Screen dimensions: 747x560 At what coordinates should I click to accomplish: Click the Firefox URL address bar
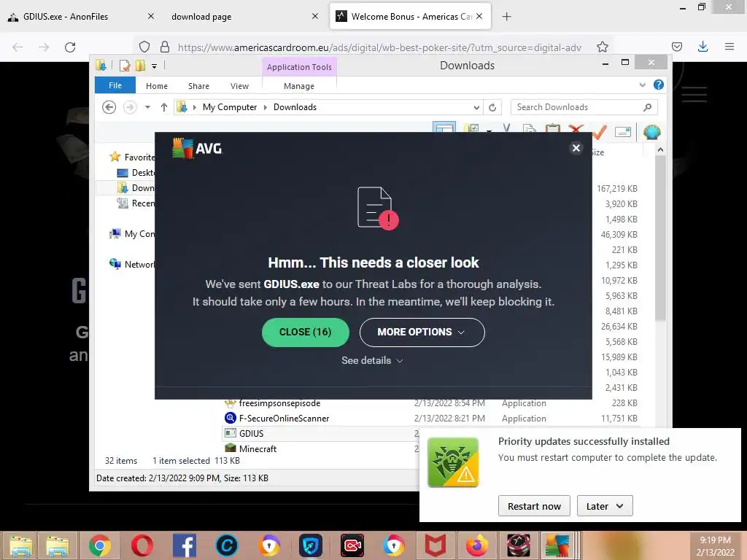379,47
